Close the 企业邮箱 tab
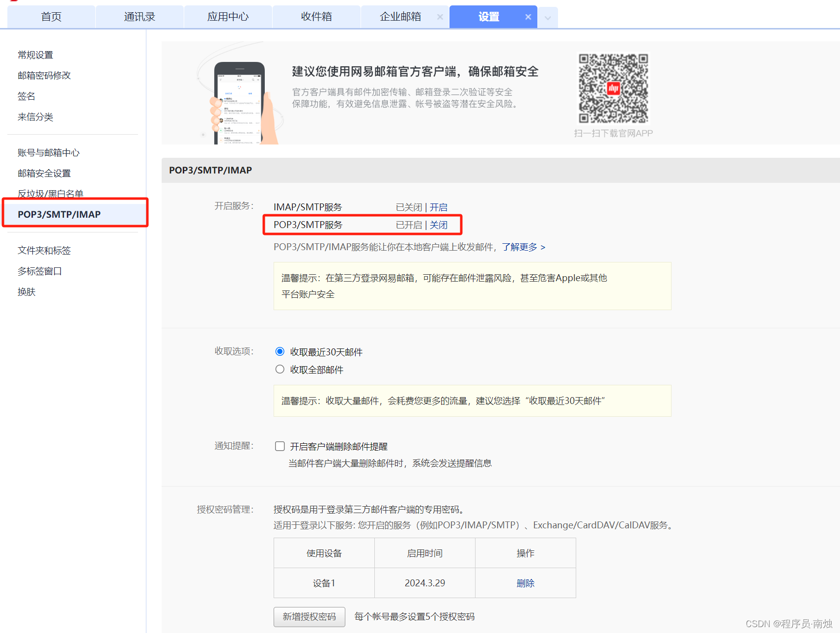Screen dimensions: 840x633 (440, 17)
